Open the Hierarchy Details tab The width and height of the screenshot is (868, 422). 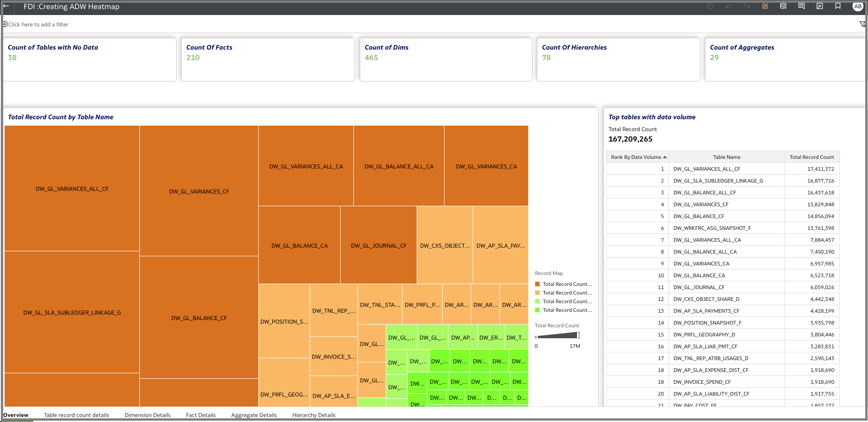(x=313, y=415)
